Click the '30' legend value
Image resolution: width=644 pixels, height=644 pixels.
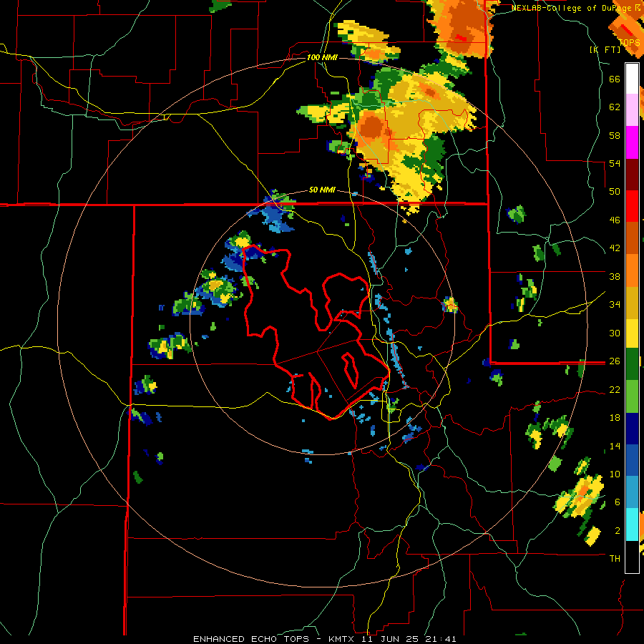(615, 333)
